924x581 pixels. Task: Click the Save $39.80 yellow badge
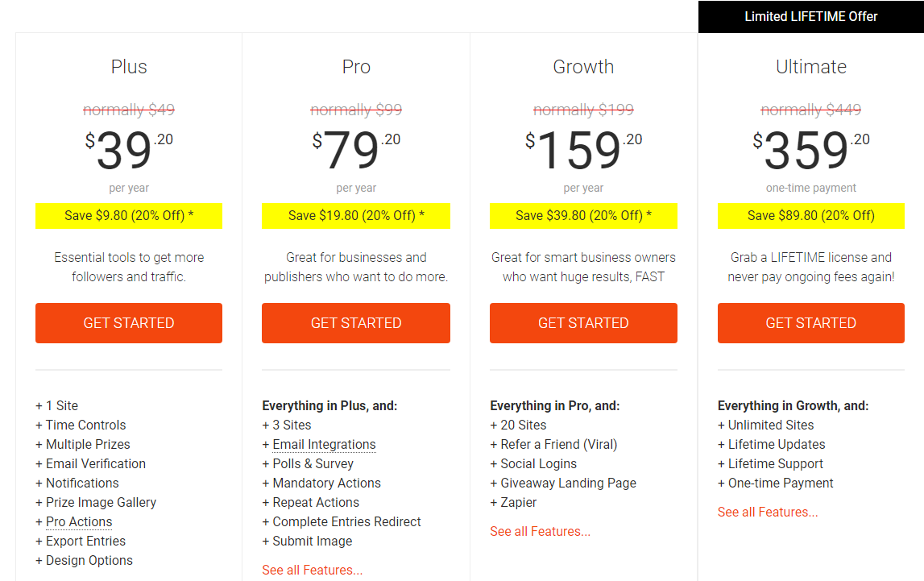point(583,215)
